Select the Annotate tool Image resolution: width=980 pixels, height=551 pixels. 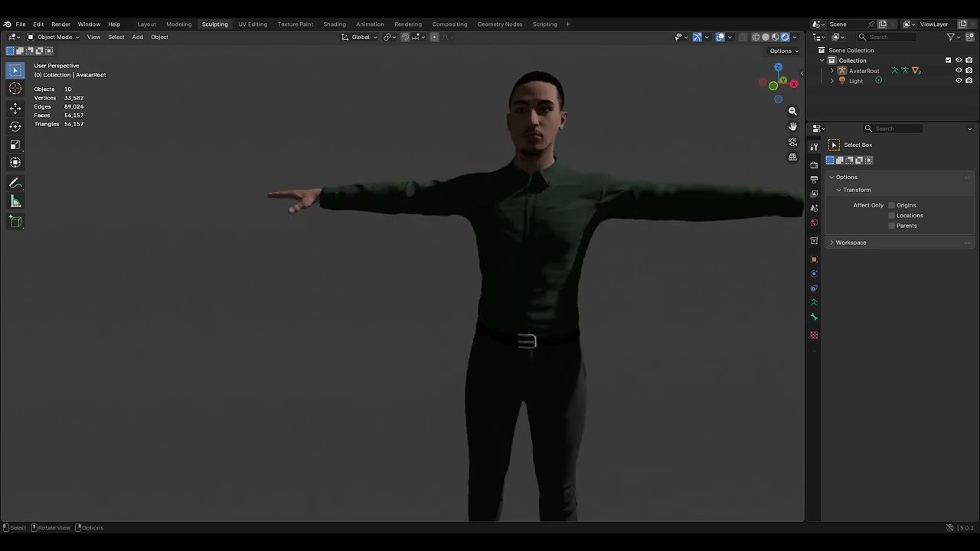(15, 183)
